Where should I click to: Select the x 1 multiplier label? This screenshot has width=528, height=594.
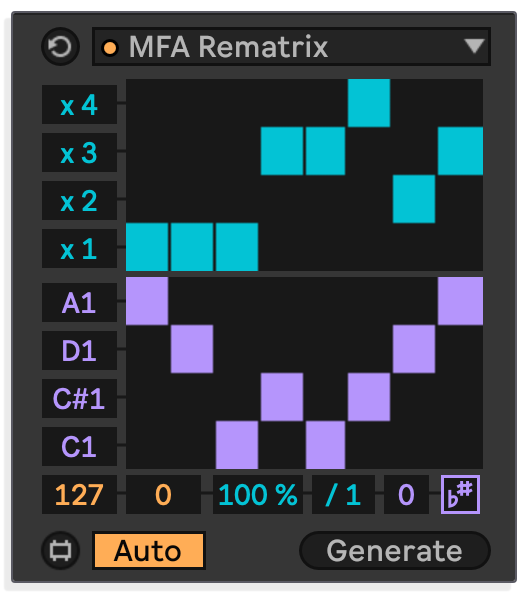pos(79,249)
